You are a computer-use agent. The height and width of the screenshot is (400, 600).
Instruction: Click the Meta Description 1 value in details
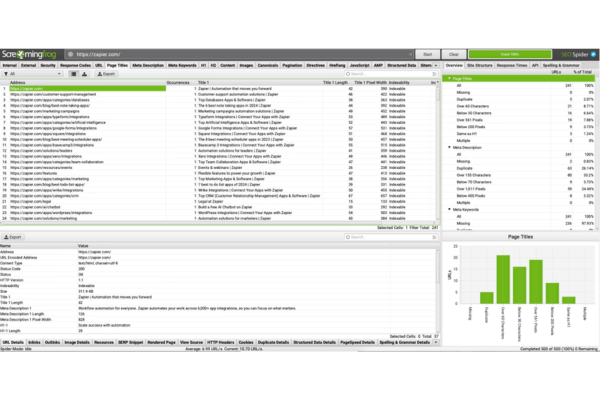click(x=187, y=308)
